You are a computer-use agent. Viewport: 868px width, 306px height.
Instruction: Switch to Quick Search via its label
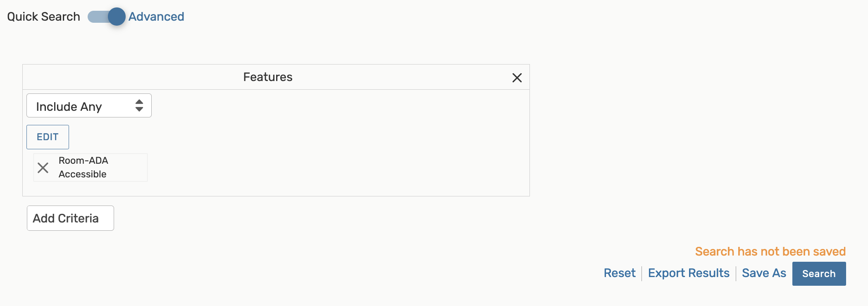(43, 17)
